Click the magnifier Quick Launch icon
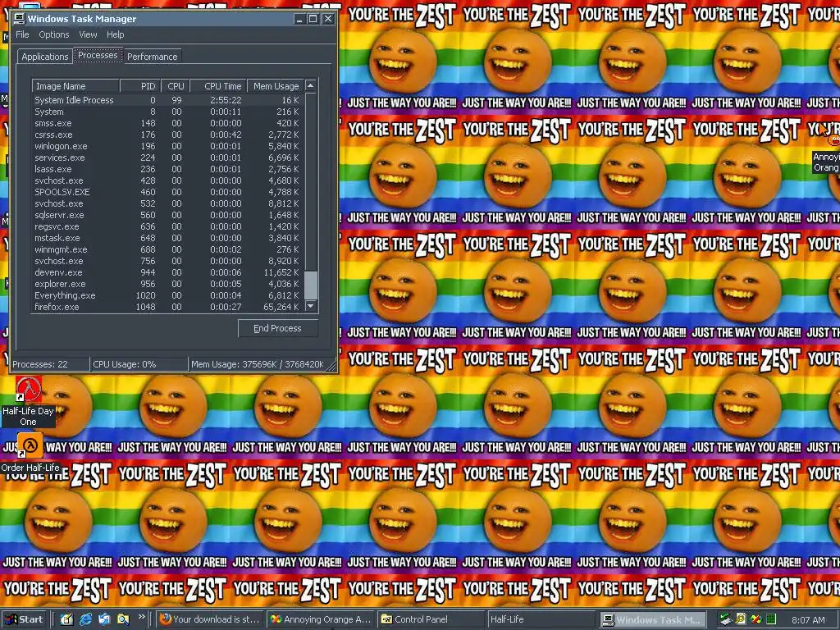The height and width of the screenshot is (630, 840). coord(123,619)
